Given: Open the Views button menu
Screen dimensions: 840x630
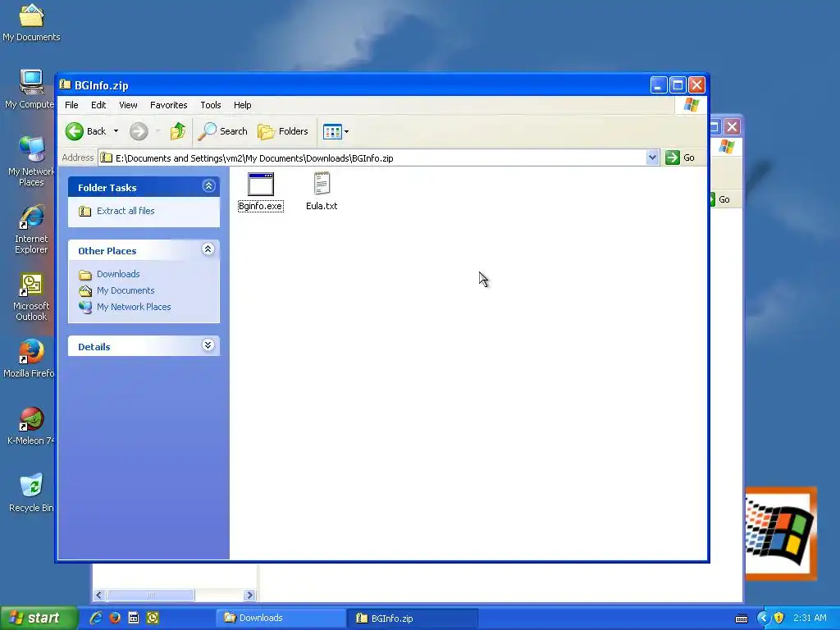Looking at the screenshot, I should tap(336, 131).
